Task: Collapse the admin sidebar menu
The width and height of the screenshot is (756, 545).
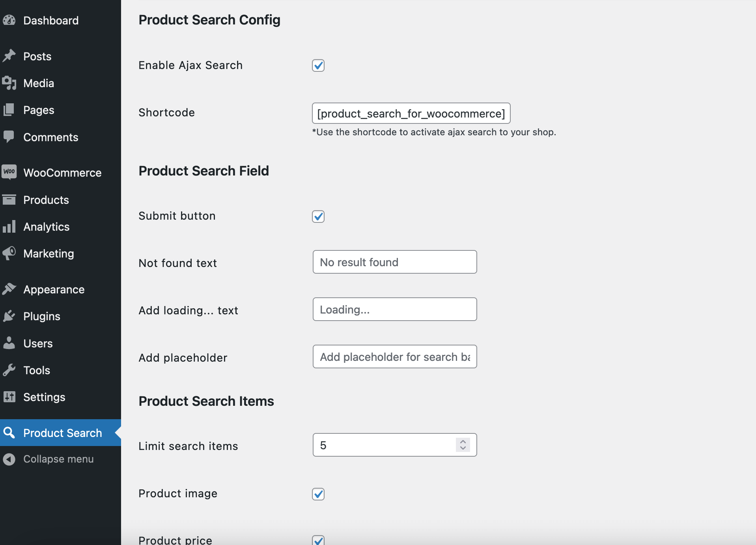Action: 58,459
